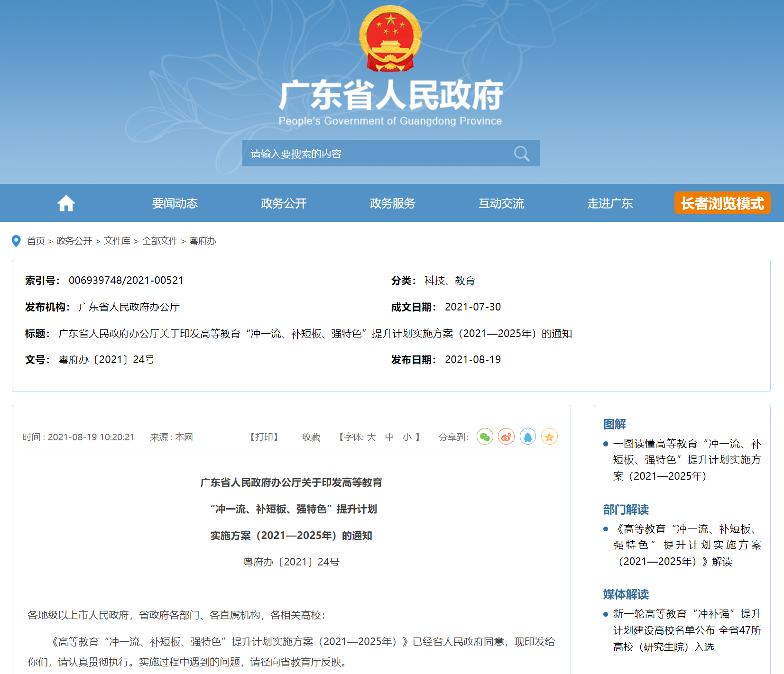
Task: Open the 要闻动态 menu
Action: pyautogui.click(x=175, y=203)
